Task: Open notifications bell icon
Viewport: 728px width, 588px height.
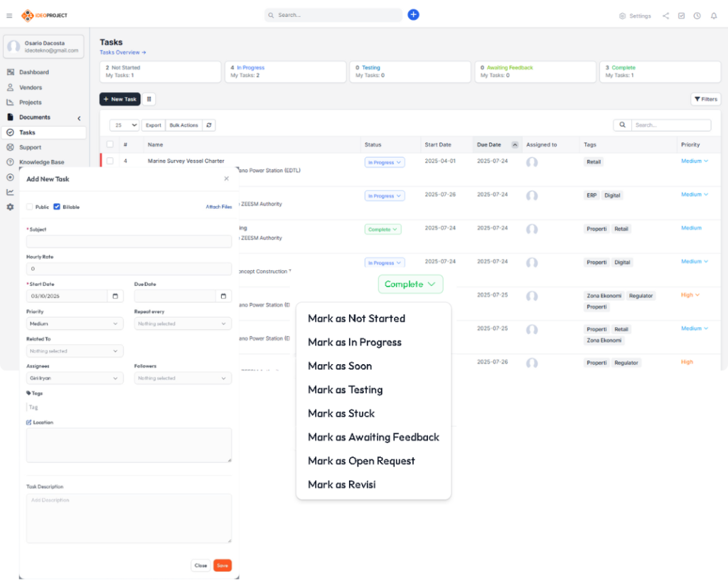Action: point(714,16)
